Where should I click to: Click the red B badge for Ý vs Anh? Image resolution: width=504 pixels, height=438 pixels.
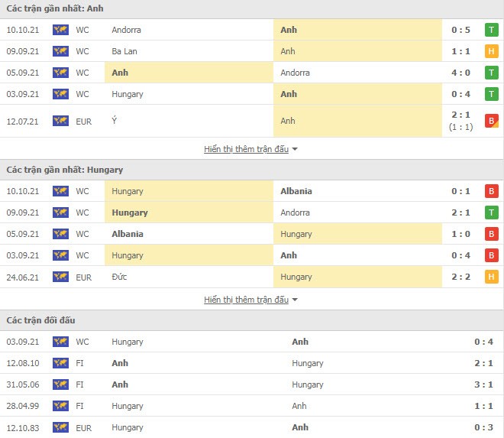pos(491,121)
